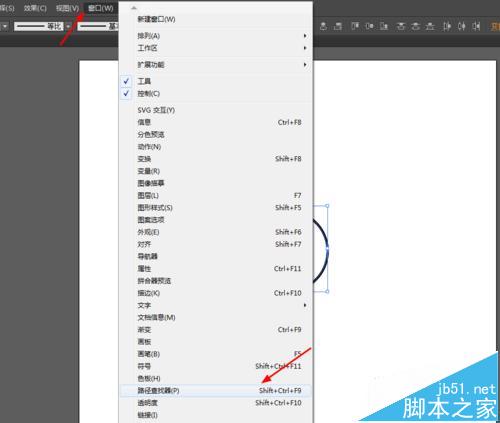Expand the 文字 submenu arrow
This screenshot has height=423, width=500.
coord(305,305)
